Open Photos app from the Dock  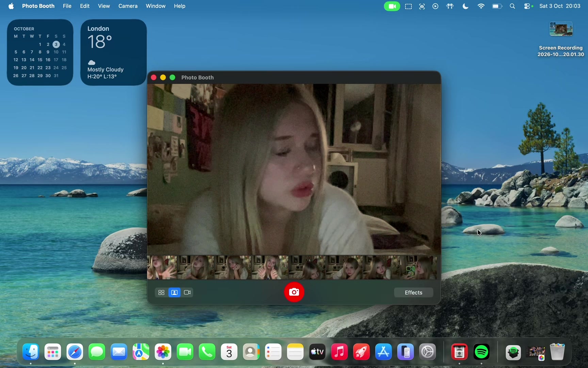(163, 352)
